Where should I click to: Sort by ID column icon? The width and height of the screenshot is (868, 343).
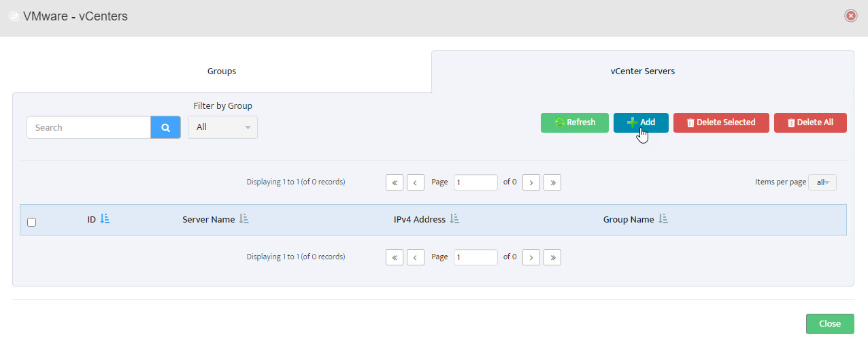point(105,219)
